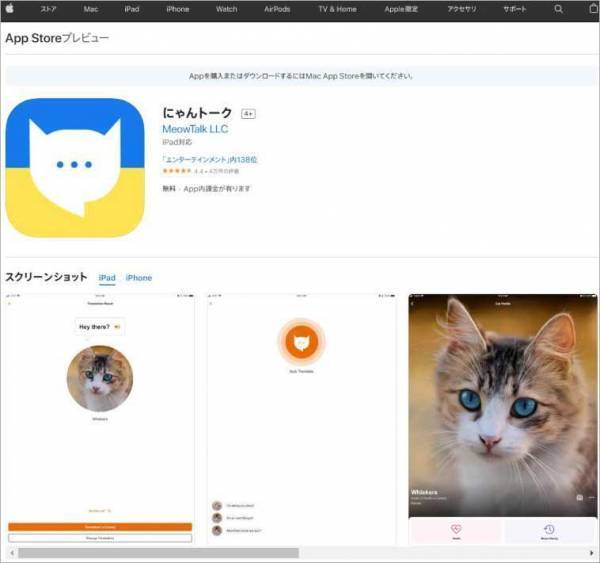Click the App内課金が有ります price text
The width and height of the screenshot is (600, 563).
point(217,189)
